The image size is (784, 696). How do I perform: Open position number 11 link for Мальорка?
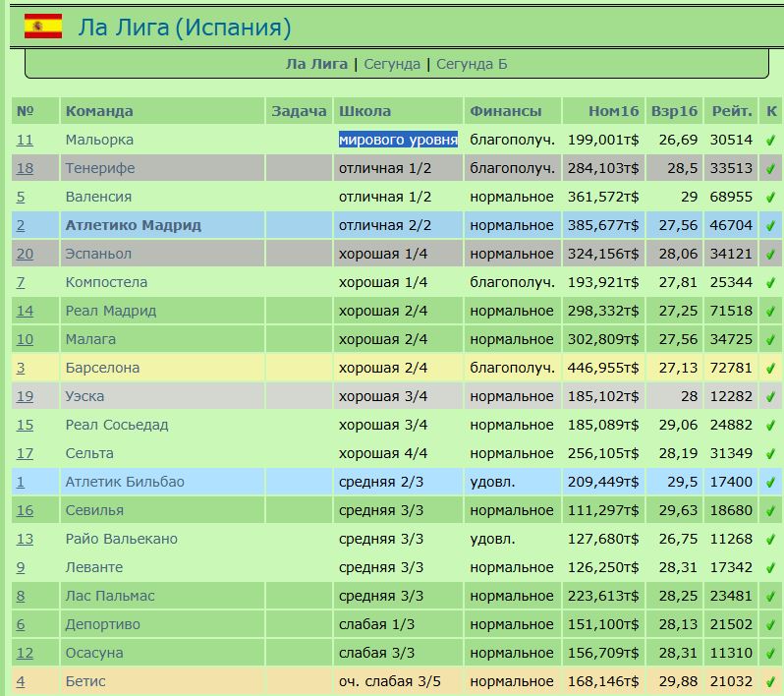[x=25, y=141]
